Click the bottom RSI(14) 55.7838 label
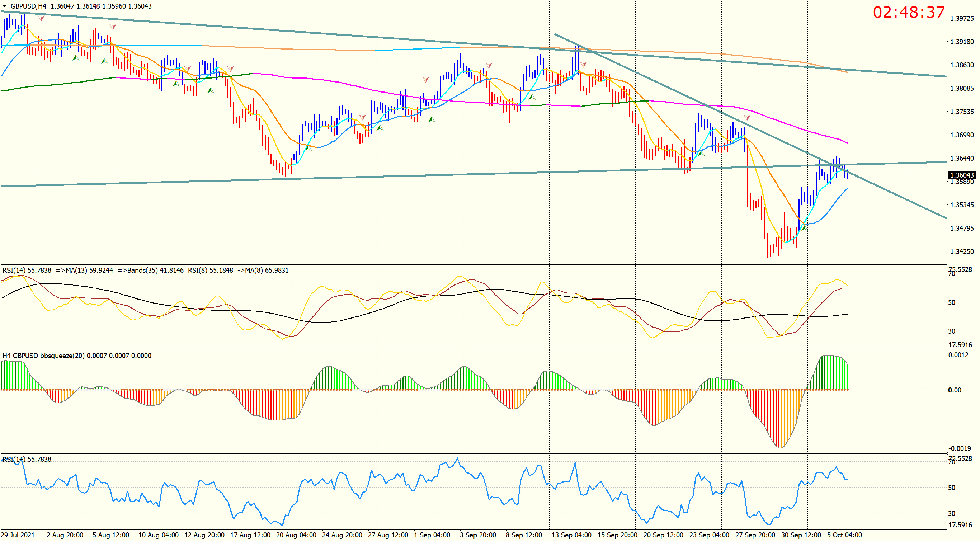Screen dimensions: 980x541 coord(27,459)
